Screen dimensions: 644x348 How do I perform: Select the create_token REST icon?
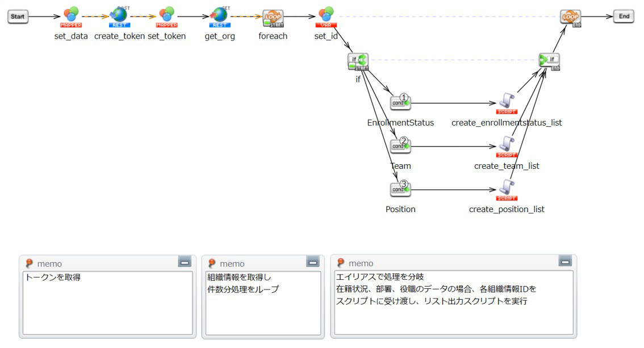point(119,16)
